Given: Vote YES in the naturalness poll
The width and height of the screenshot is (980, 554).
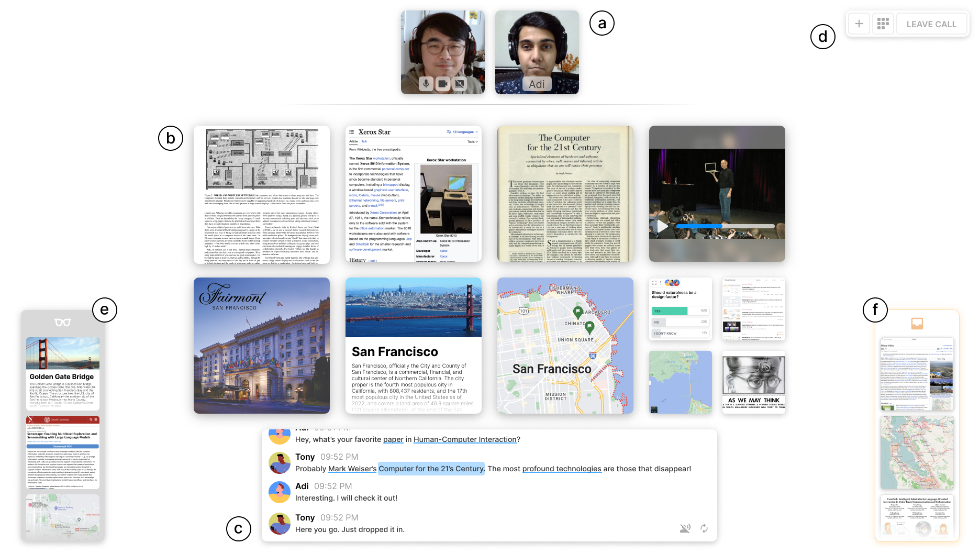Looking at the screenshot, I should (680, 311).
